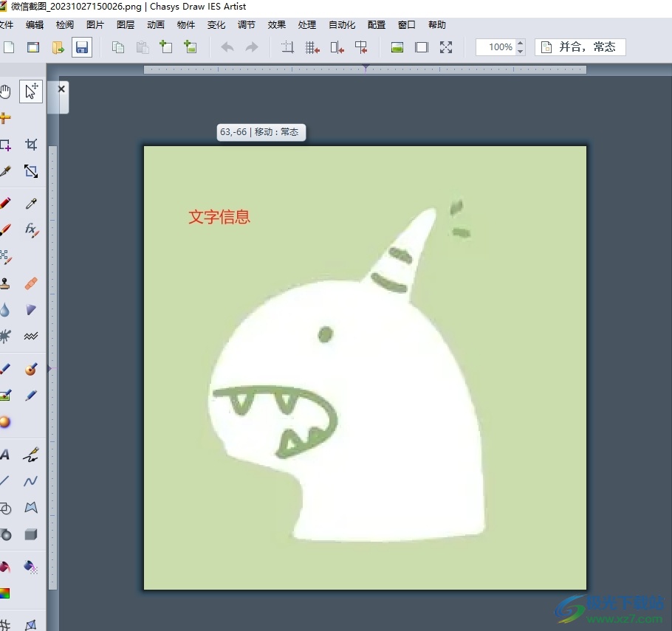Screen dimensions: 672x631
Task: Open the 帮助 menu
Action: tap(437, 25)
